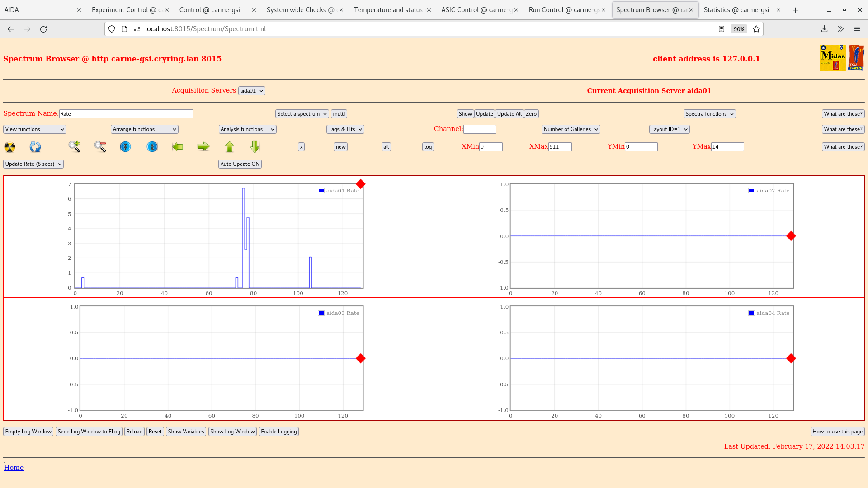Image resolution: width=868 pixels, height=488 pixels.
Task: Click the Update All button
Action: (x=509, y=114)
